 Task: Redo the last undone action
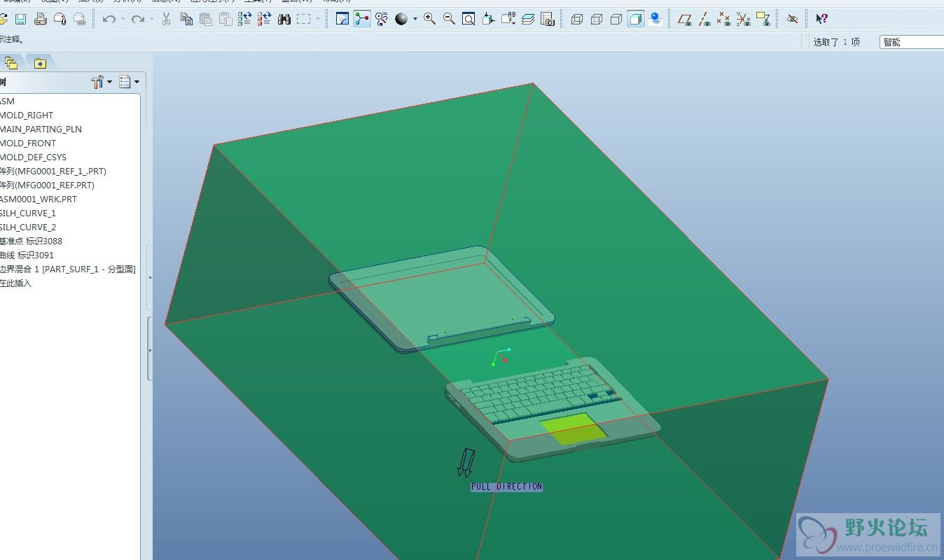tap(138, 20)
